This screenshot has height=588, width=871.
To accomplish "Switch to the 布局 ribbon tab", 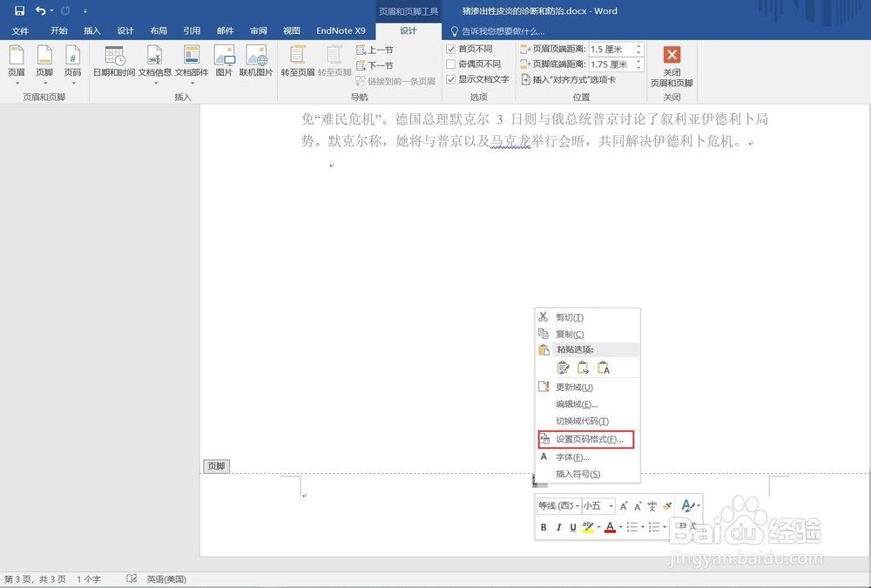I will (159, 31).
